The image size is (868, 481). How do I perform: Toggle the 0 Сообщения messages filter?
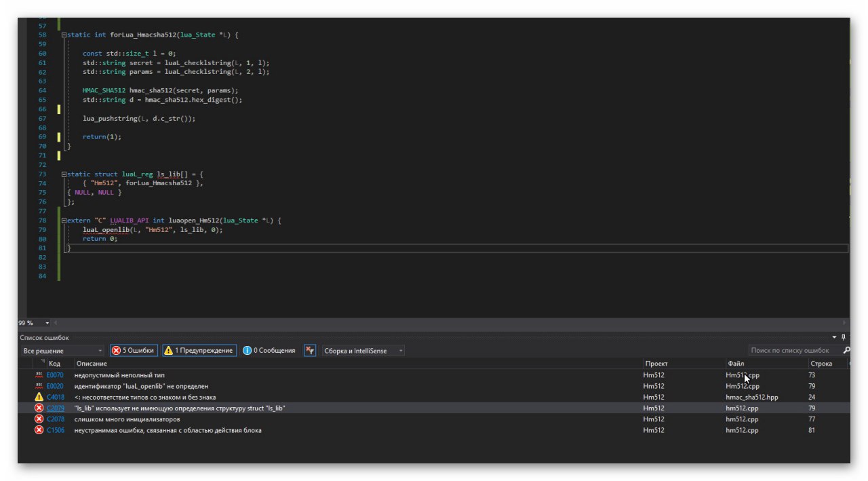click(269, 351)
